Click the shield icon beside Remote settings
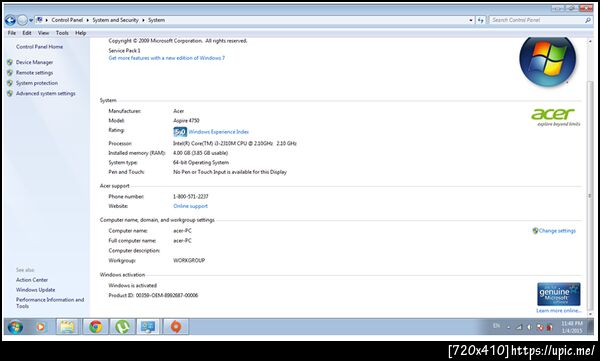The image size is (600, 361). pyautogui.click(x=10, y=72)
